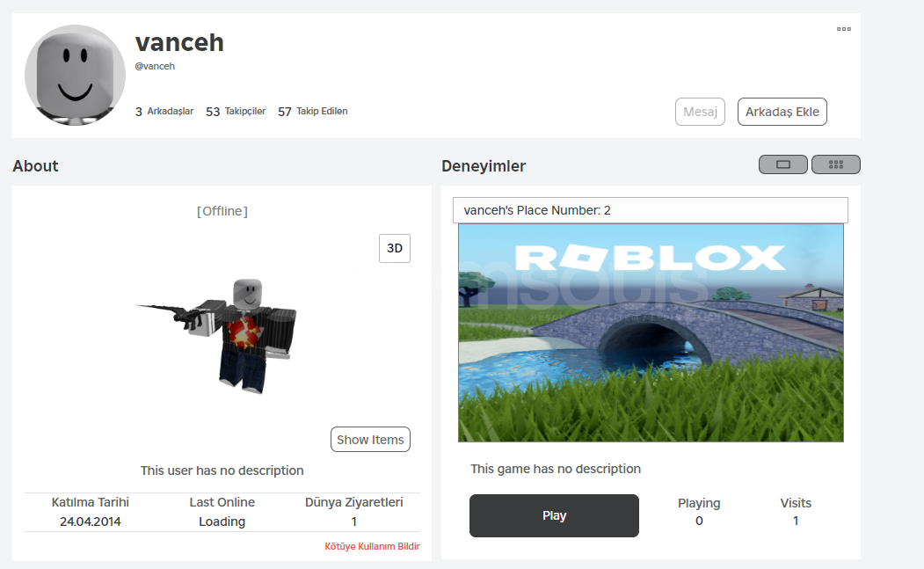Click 'This user has no description'
The height and width of the screenshot is (569, 924).
[222, 471]
